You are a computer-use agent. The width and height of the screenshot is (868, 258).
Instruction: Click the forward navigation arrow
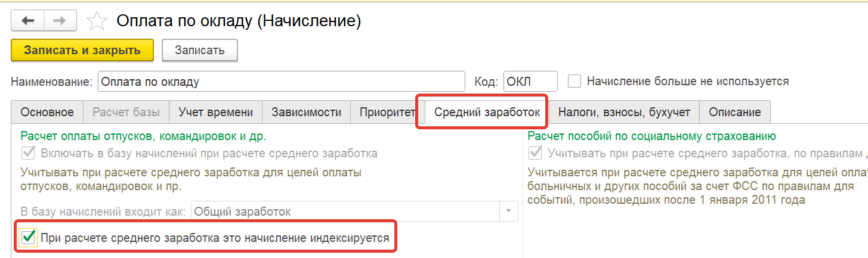click(59, 21)
